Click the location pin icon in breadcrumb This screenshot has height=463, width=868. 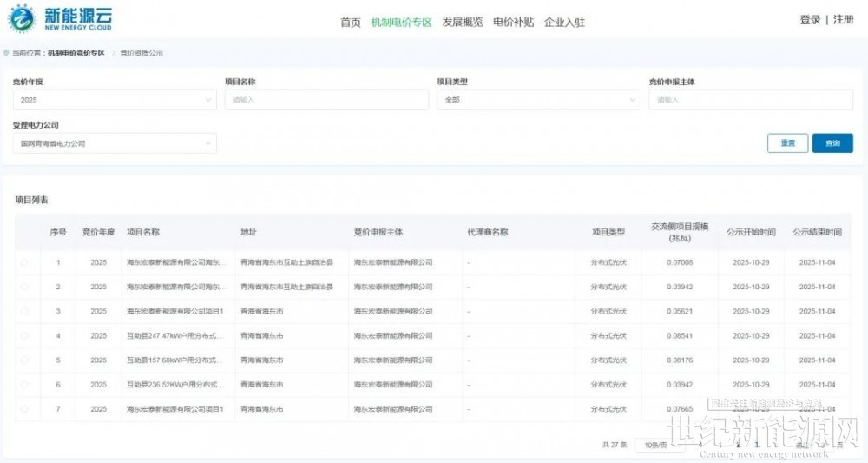7,53
